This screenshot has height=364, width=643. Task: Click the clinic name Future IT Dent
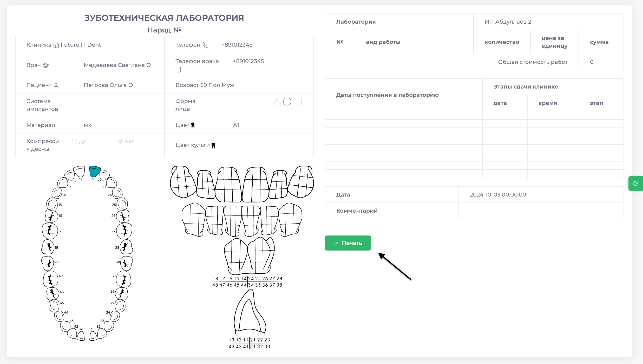click(x=81, y=45)
